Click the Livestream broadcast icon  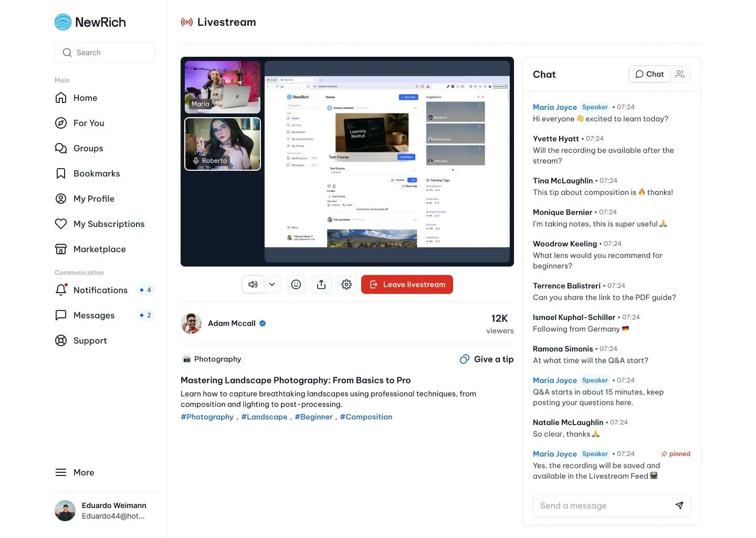[x=187, y=22]
